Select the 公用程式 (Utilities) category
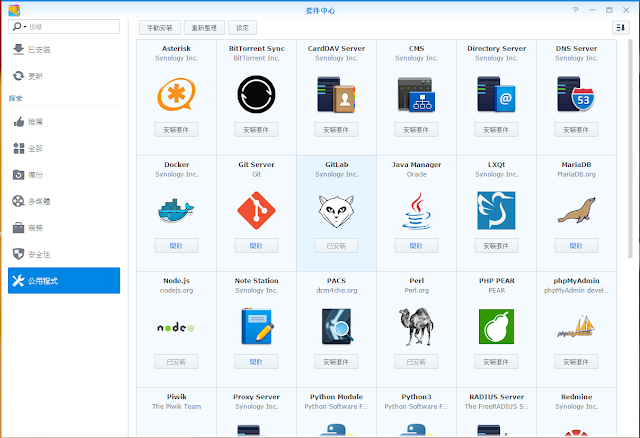The image size is (640, 438). [x=64, y=280]
